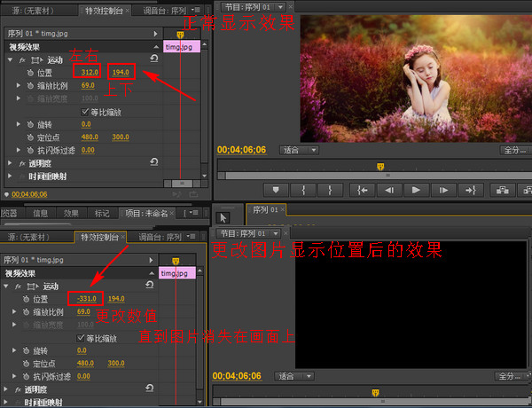Image resolution: width=532 pixels, height=408 pixels.
Task: Step forward one frame in program monitor
Action: (x=443, y=189)
